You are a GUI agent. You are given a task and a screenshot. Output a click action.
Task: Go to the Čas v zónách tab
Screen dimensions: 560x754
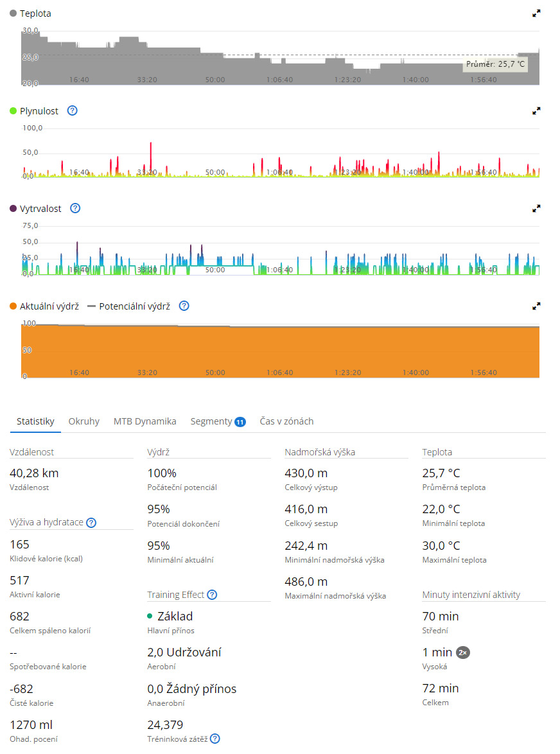click(286, 421)
